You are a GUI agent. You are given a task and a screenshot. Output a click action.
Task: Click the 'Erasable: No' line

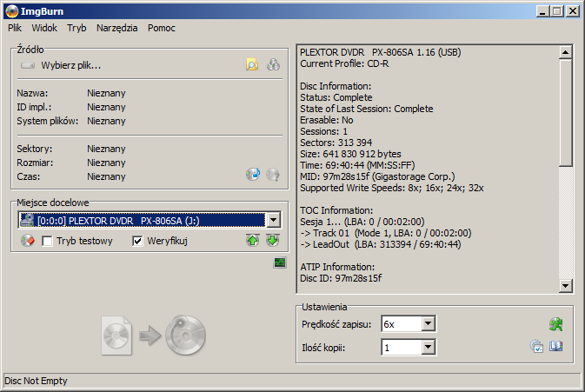pos(327,120)
